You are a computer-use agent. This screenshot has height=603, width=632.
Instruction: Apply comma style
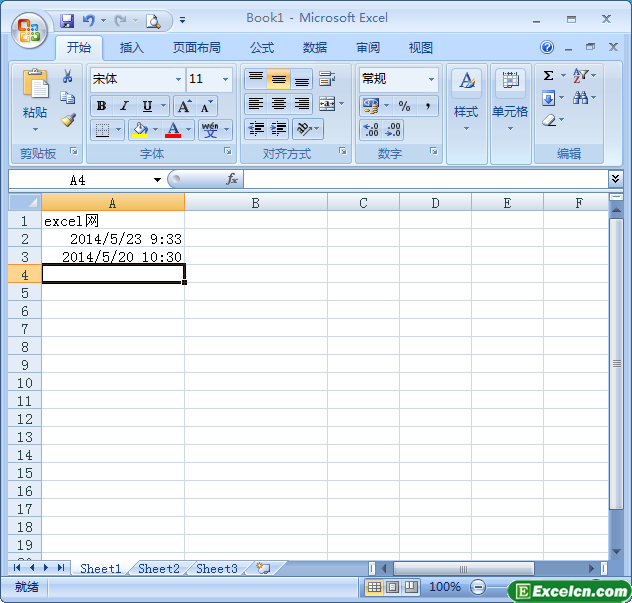click(428, 106)
